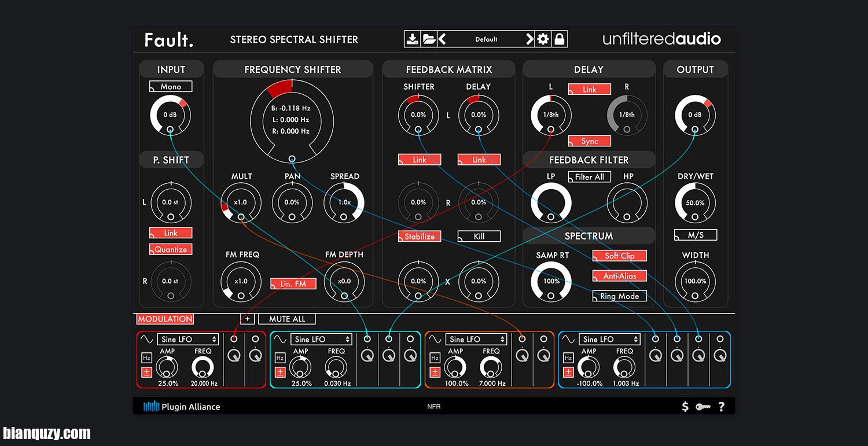Go to the previous preset with left chevron
The width and height of the screenshot is (868, 446).
442,39
